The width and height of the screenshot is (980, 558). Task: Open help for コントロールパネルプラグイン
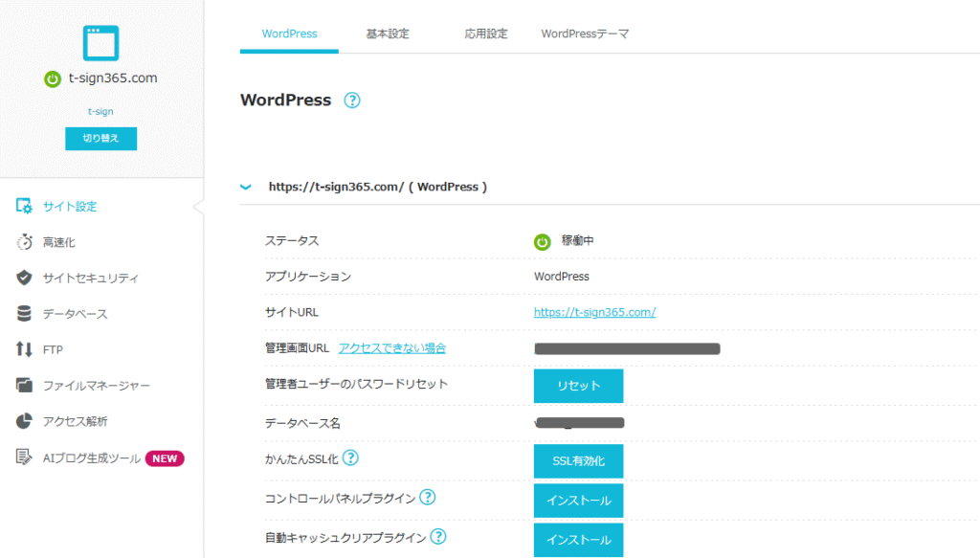coord(428,498)
